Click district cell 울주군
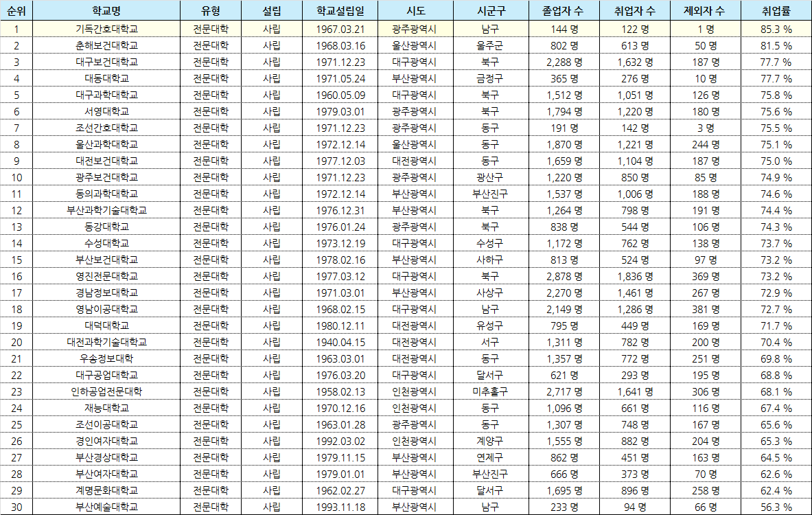The image size is (812, 515). [x=490, y=45]
